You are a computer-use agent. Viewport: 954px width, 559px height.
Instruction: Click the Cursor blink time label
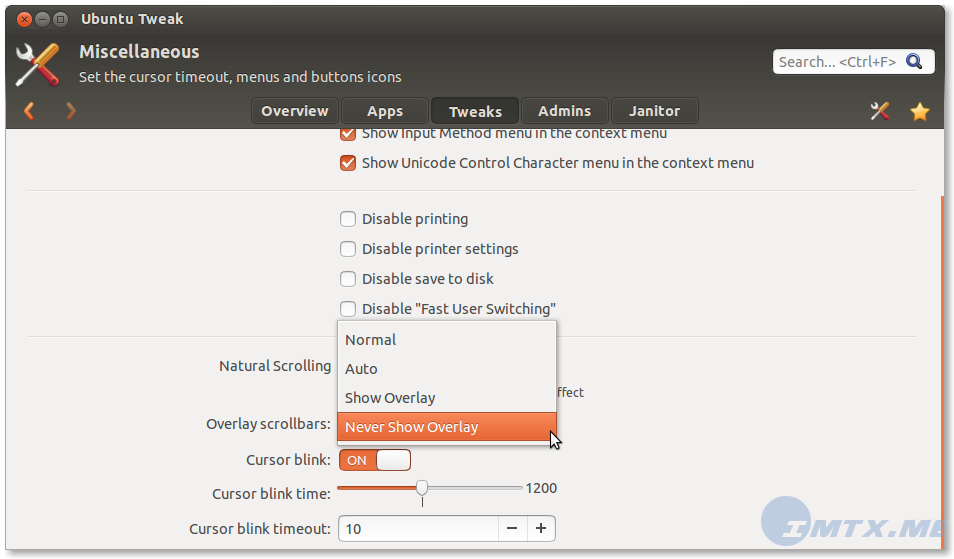pos(271,494)
